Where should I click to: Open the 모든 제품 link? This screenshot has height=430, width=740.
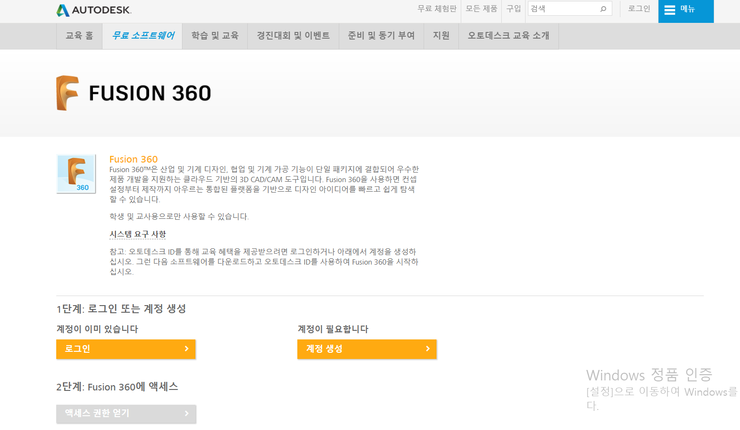point(481,8)
